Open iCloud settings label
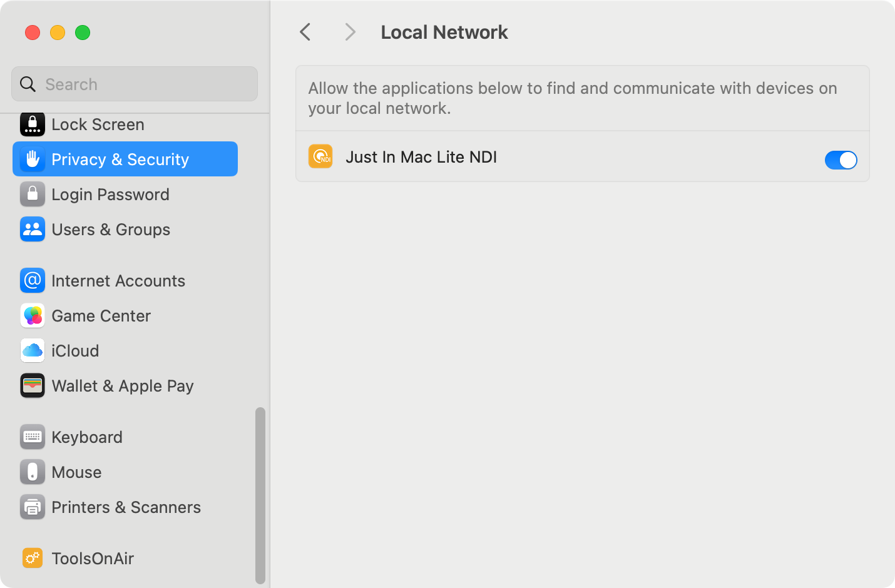Screen dimensions: 895x588 pyautogui.click(x=75, y=351)
